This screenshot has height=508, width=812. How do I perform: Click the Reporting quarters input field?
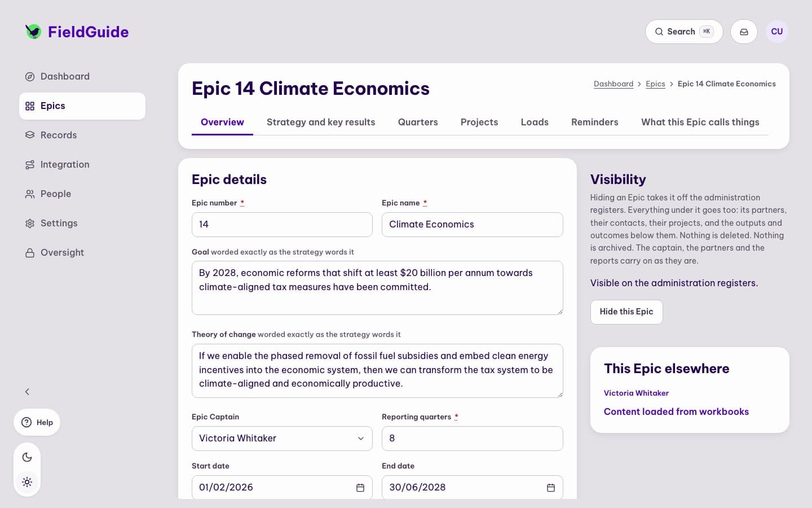[x=473, y=439]
